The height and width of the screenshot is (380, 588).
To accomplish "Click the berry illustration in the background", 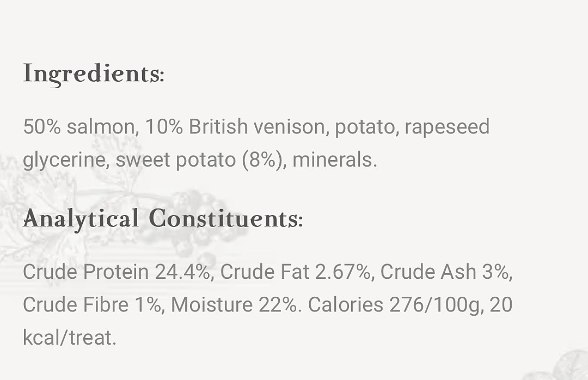I will 195,222.
